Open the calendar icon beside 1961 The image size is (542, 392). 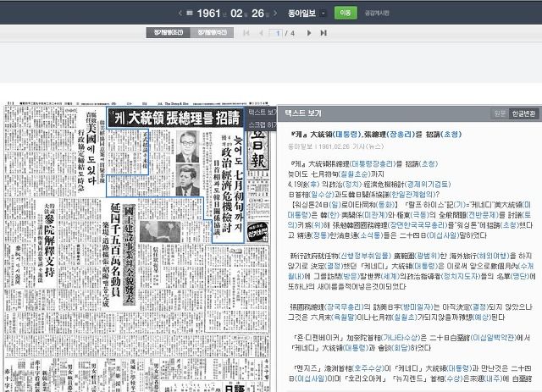[190, 14]
